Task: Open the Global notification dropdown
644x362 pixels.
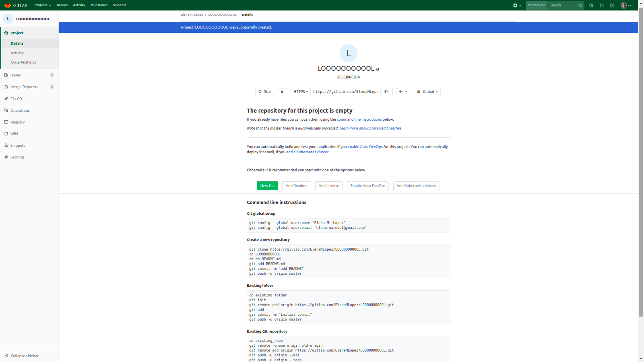Action: [427, 92]
